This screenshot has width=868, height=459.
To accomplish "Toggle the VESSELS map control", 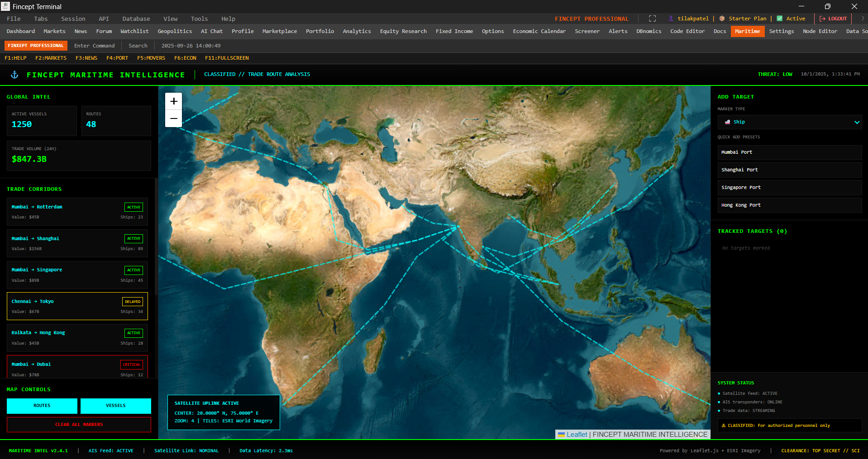I will pos(115,406).
